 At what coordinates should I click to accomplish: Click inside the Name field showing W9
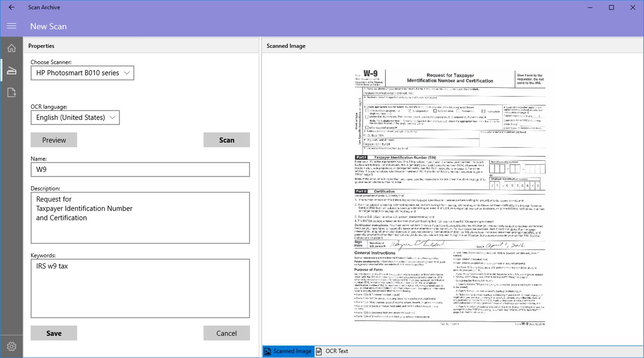point(140,169)
